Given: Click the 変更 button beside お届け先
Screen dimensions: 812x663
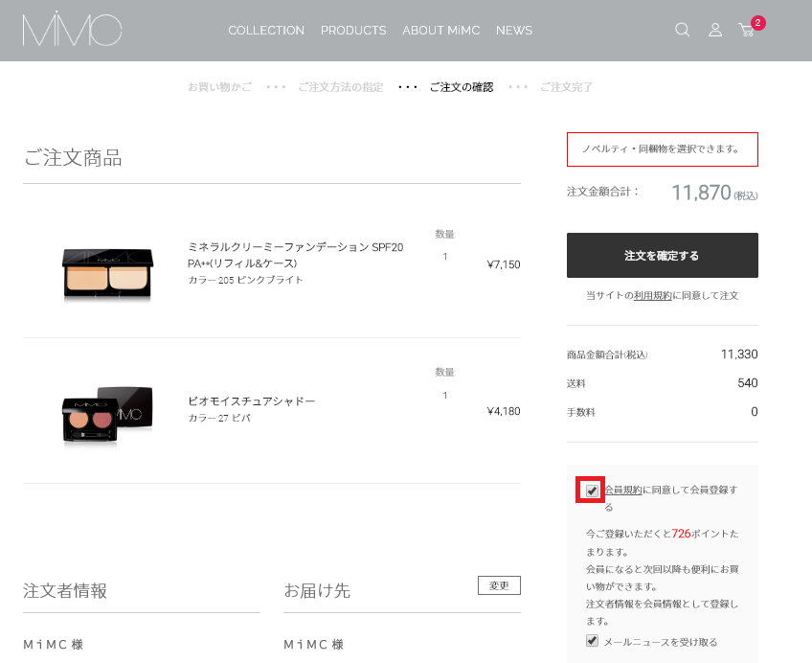Looking at the screenshot, I should click(x=499, y=585).
